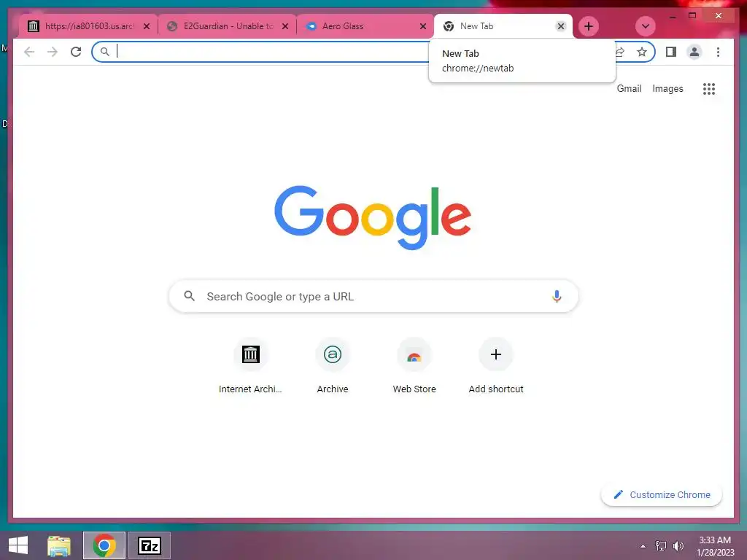
Task: Open the Web Store shortcut tile
Action: pyautogui.click(x=414, y=366)
